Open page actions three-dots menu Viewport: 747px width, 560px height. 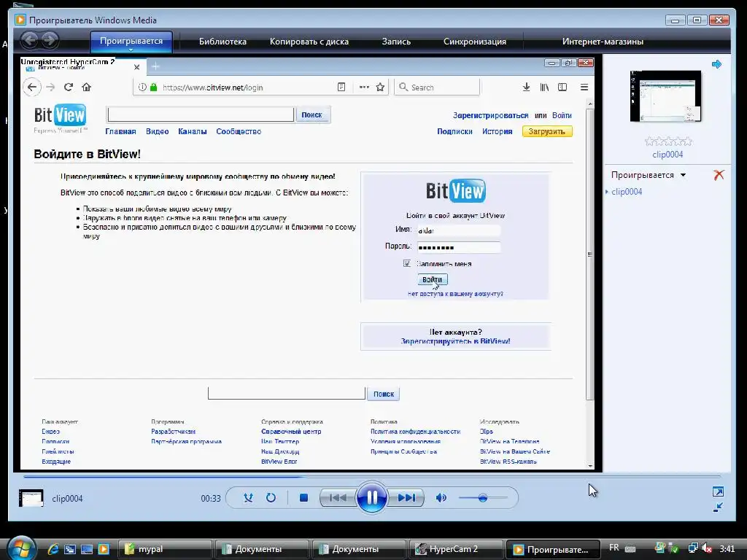pyautogui.click(x=364, y=87)
